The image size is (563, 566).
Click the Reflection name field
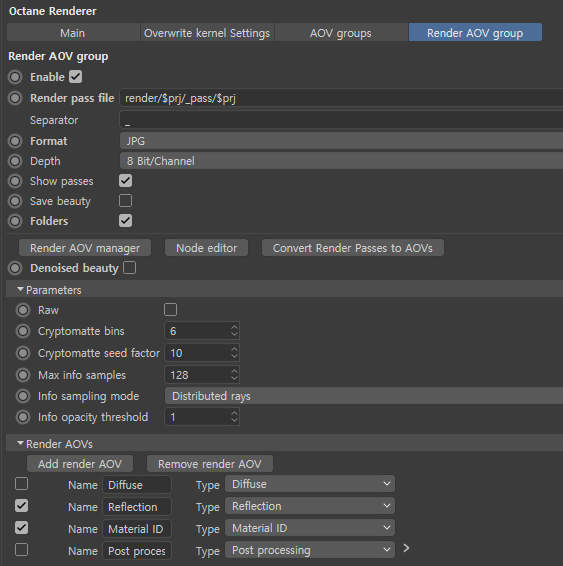tap(137, 506)
